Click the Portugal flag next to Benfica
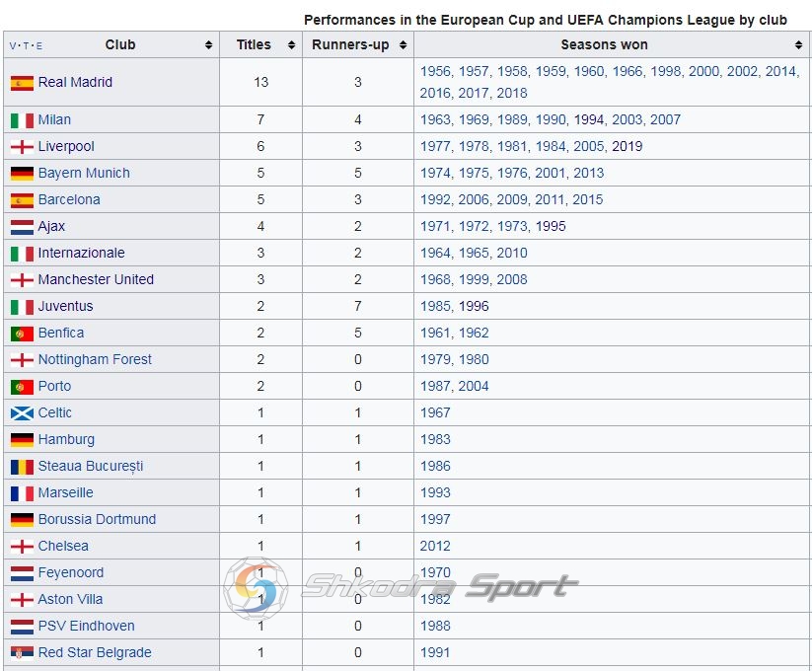The image size is (812, 671). 23,334
